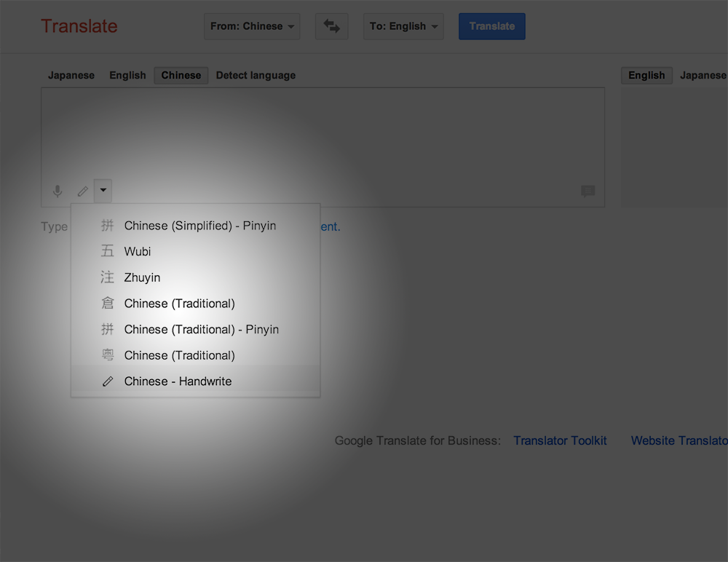The image size is (728, 562).
Task: Select the Detect language tab
Action: pyautogui.click(x=256, y=75)
